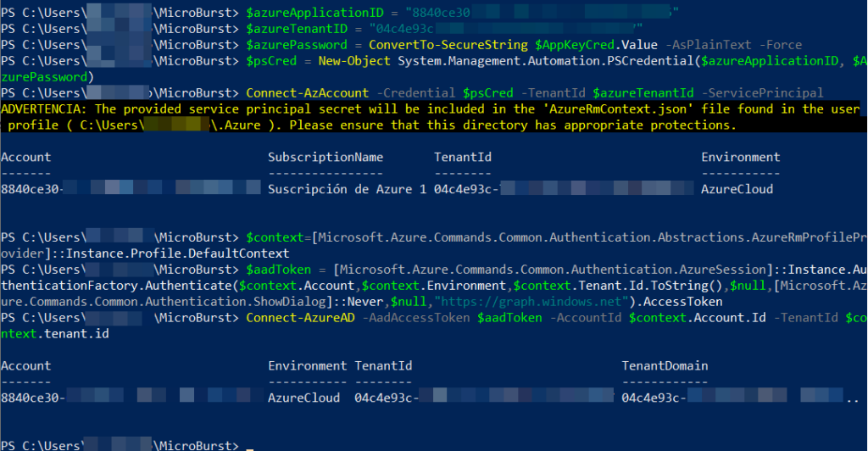868x451 pixels.
Task: Click the ADVERTENCIA warning label
Action: click(44, 109)
